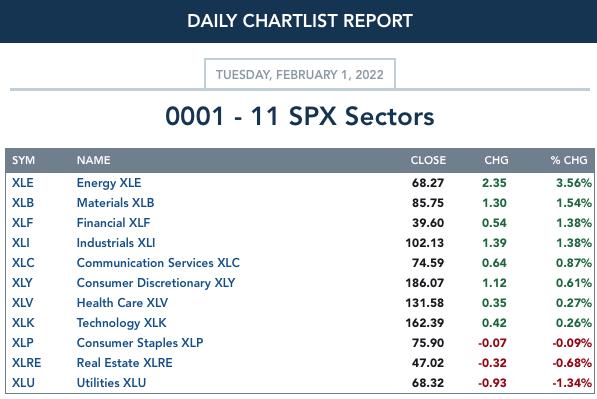Click the NAME column header

coord(94,160)
